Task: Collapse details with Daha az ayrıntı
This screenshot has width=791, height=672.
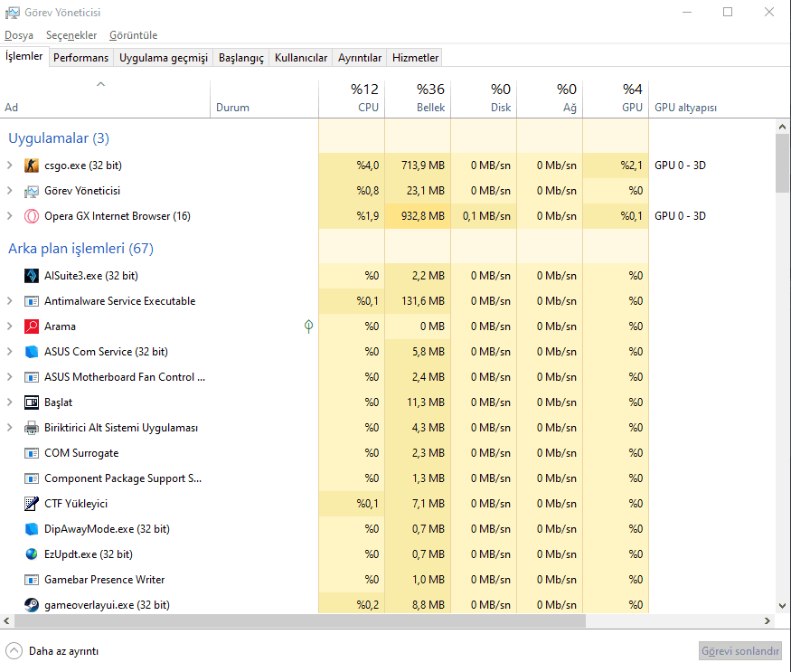Action: pyautogui.click(x=52, y=650)
